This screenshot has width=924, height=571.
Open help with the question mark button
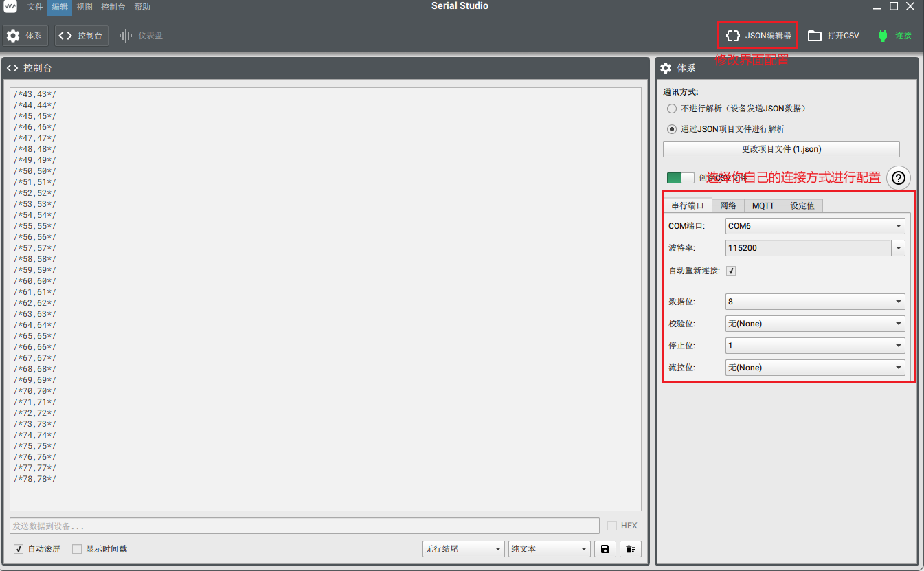coord(898,178)
